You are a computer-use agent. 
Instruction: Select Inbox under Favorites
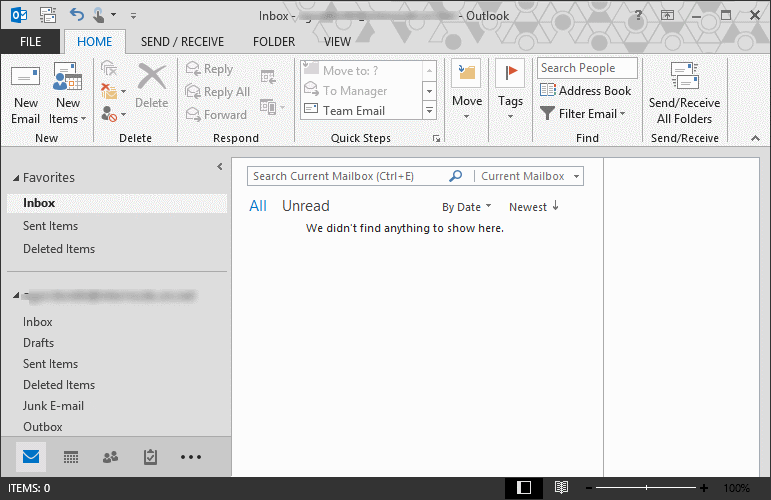117,203
